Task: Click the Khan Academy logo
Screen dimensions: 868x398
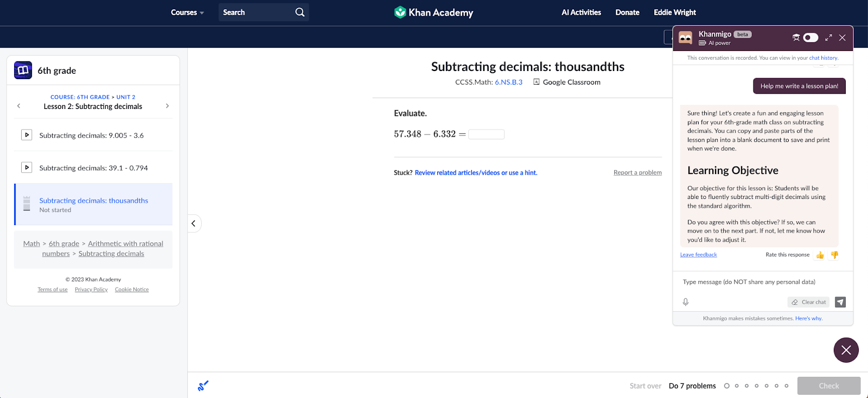Action: click(x=433, y=12)
